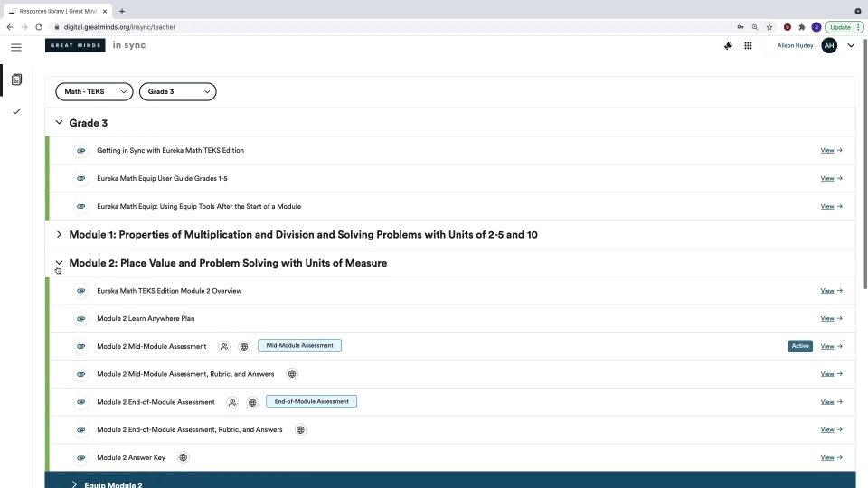Click link icon for Using Equip Tools row
This screenshot has height=488, width=868.
point(80,206)
